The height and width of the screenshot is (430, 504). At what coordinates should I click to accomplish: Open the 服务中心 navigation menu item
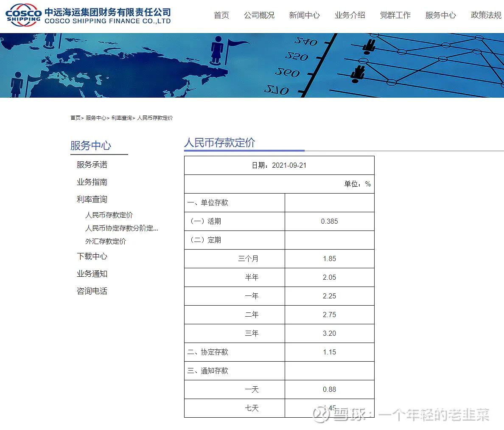440,15
